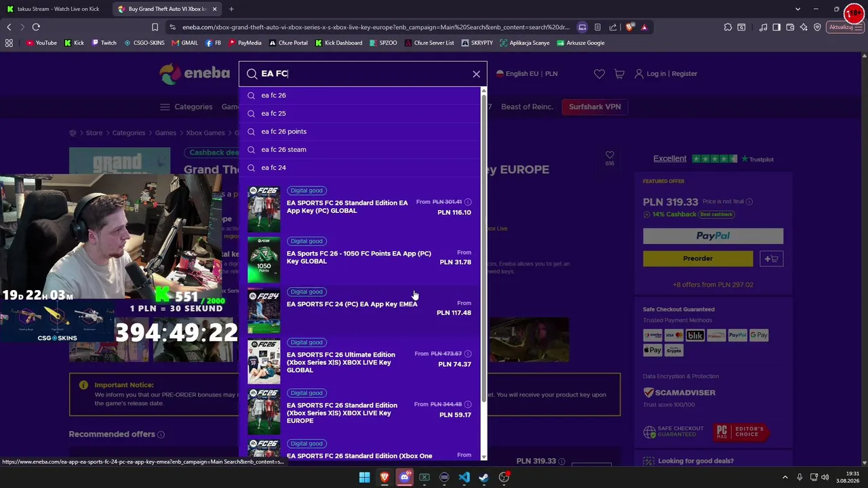Click the Surfshark VPN button

click(x=595, y=107)
